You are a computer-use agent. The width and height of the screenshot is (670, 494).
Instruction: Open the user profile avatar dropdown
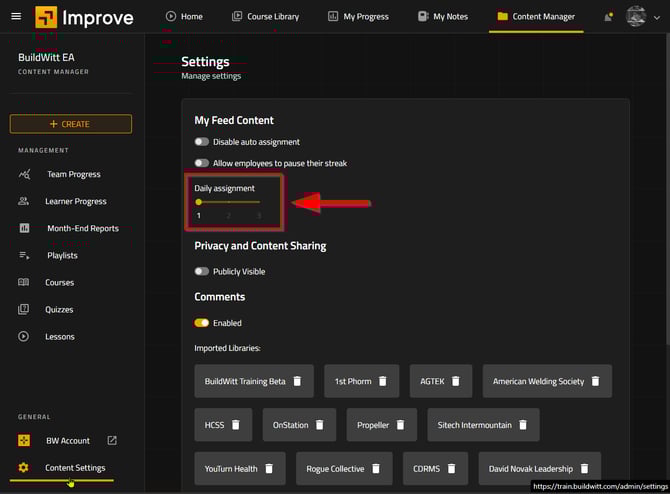coord(640,17)
